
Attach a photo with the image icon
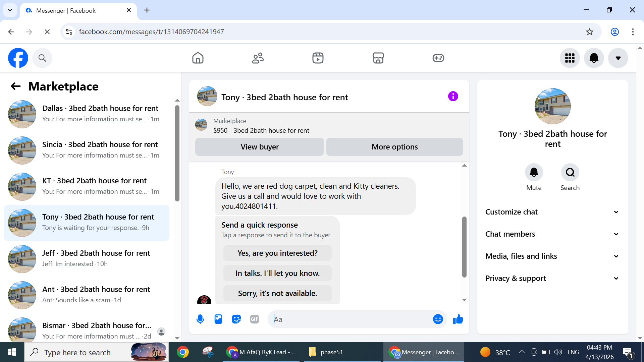tap(218, 319)
